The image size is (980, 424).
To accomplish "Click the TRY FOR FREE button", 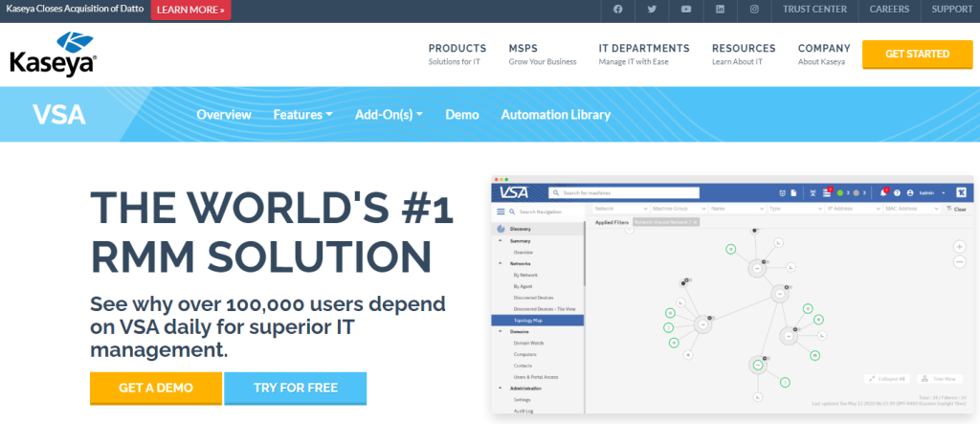I will coord(296,389).
